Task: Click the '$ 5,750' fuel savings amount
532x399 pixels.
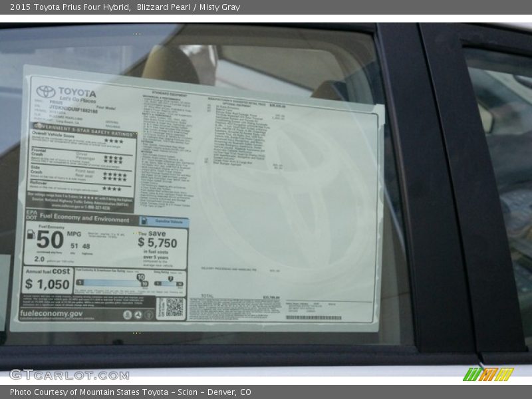Action: point(158,243)
